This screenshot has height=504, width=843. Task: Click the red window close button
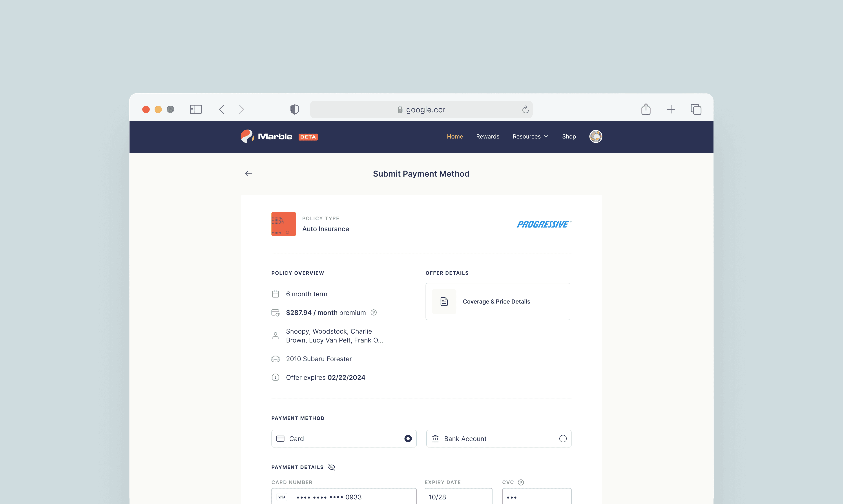point(146,109)
